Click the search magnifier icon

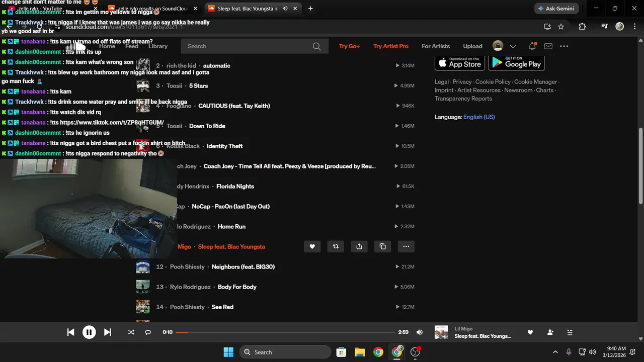point(316,46)
